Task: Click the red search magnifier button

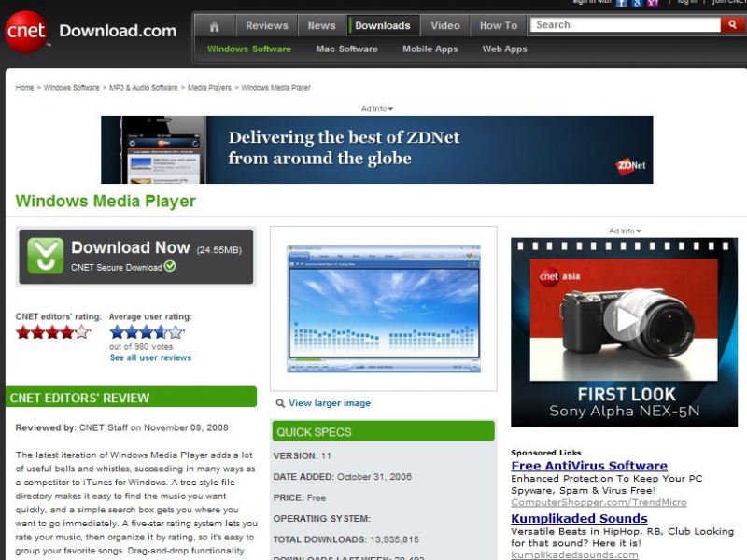Action: pyautogui.click(x=733, y=25)
